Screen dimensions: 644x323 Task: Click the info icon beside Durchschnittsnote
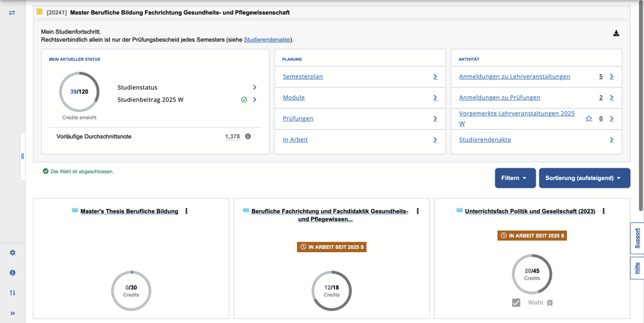[x=248, y=136]
